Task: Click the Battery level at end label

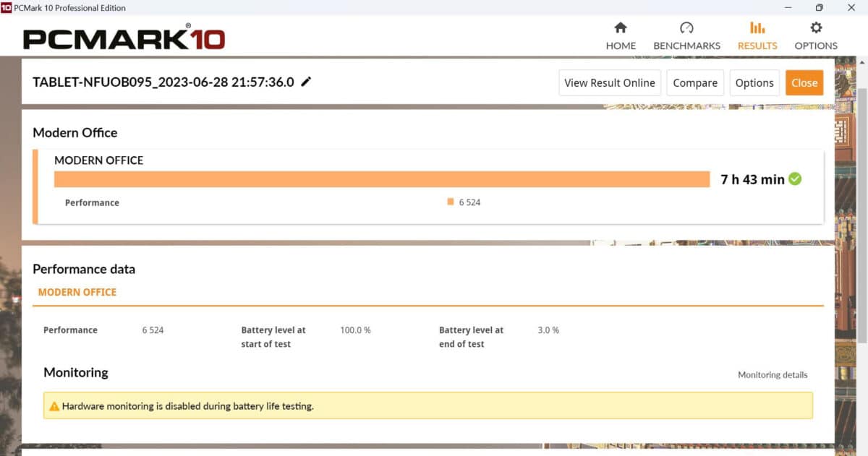Action: pyautogui.click(x=472, y=337)
